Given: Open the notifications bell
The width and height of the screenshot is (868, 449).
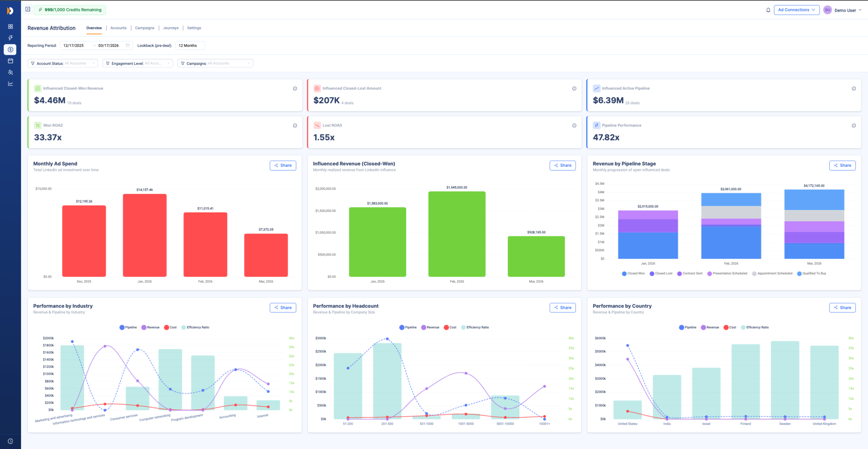Looking at the screenshot, I should coord(768,10).
